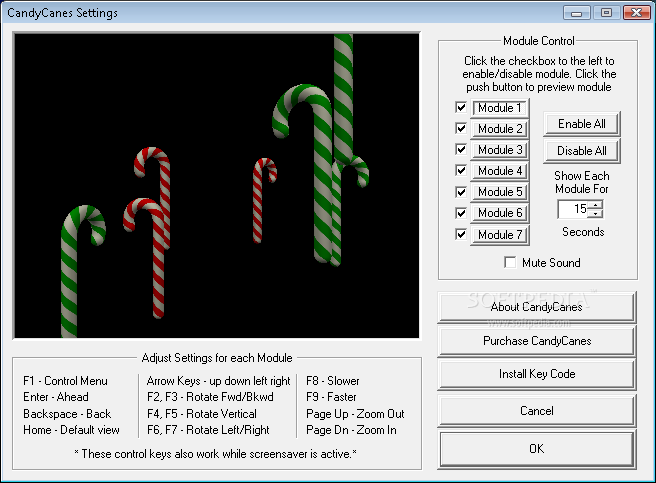
Task: Click the 'F6, F7 - Rotate Left/Right' text
Action: click(x=208, y=430)
